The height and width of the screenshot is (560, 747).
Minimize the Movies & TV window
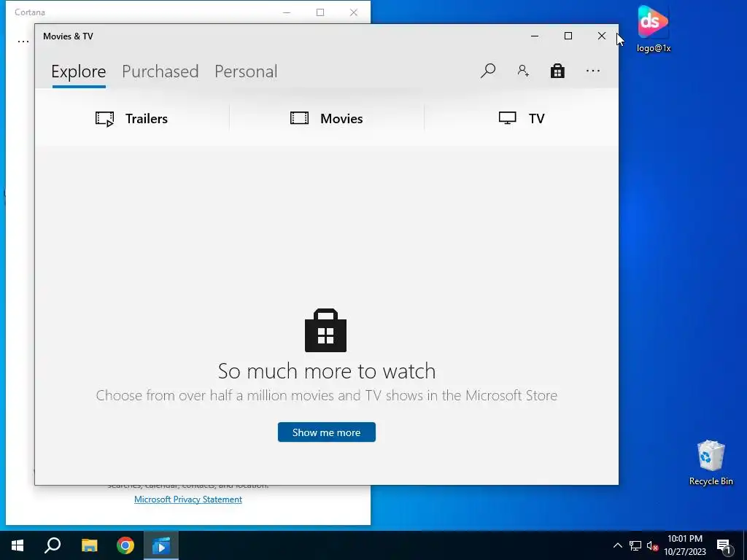click(x=535, y=36)
